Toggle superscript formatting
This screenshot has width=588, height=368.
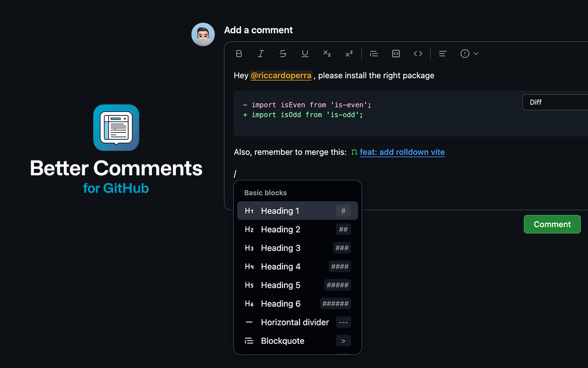[349, 54]
